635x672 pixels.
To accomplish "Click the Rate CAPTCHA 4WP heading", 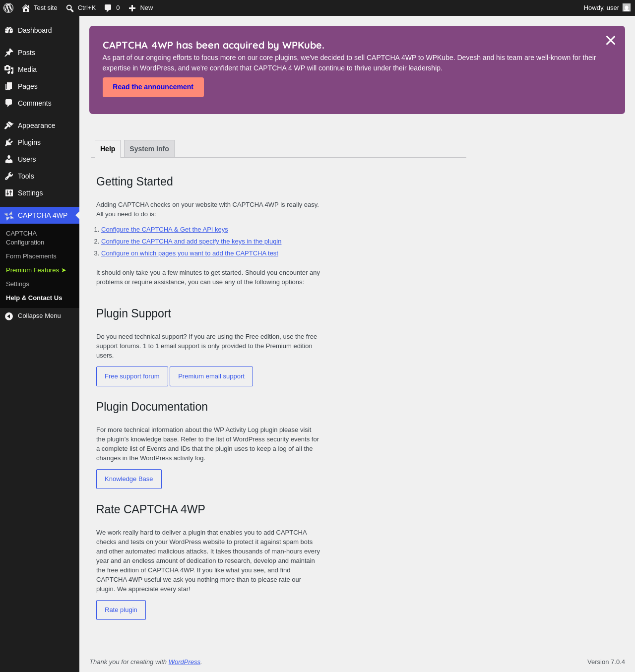I will click(151, 509).
